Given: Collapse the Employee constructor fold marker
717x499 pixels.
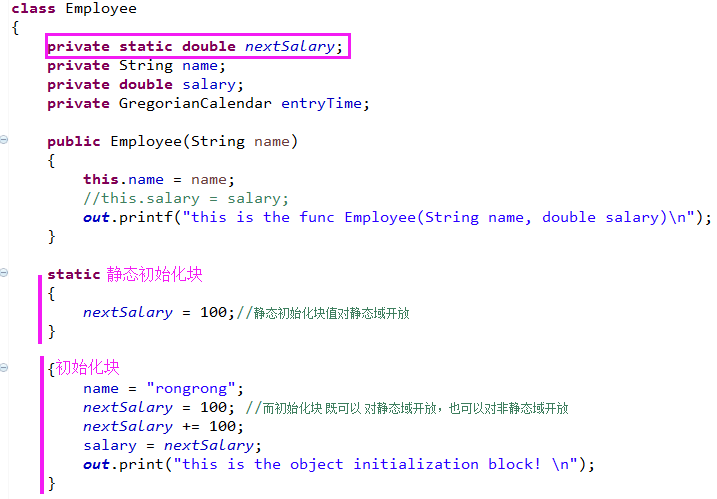Looking at the screenshot, I should [x=4, y=140].
